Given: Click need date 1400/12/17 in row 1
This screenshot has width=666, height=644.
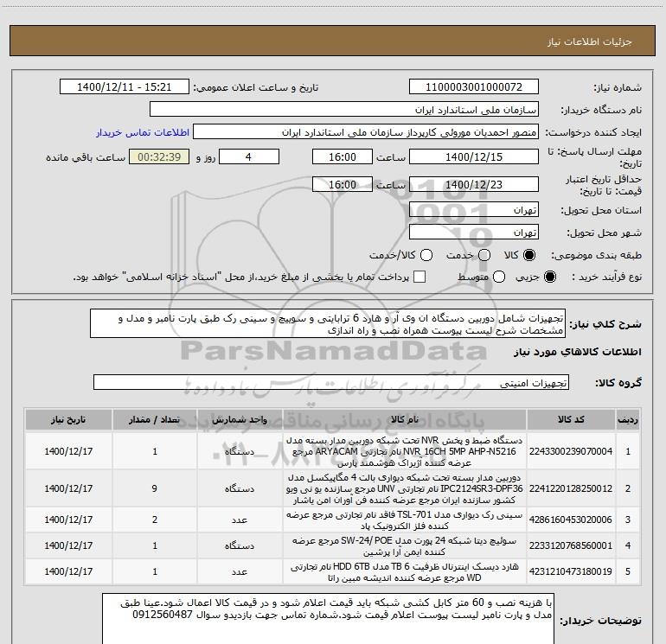Looking at the screenshot, I should pyautogui.click(x=68, y=451).
